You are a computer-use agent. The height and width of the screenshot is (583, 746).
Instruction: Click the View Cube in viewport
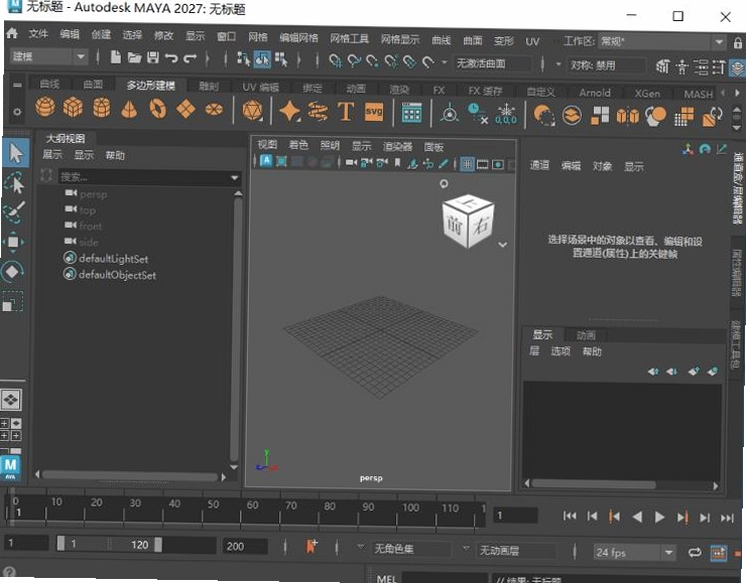[x=468, y=221]
